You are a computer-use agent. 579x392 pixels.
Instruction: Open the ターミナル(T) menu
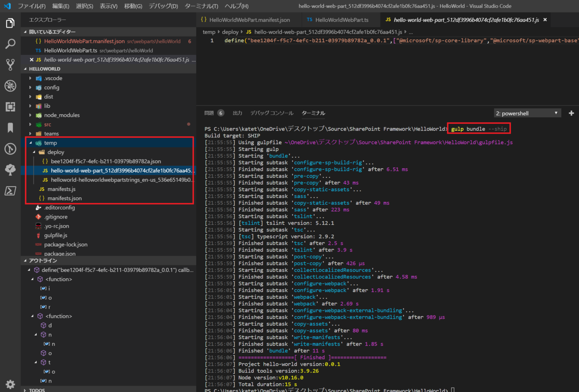(201, 6)
